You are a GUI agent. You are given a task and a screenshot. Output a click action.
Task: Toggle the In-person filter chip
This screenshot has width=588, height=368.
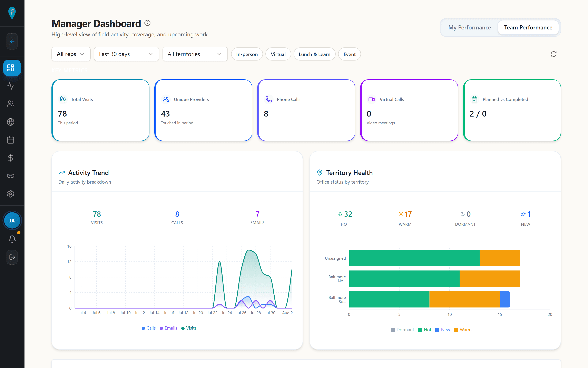pyautogui.click(x=247, y=54)
